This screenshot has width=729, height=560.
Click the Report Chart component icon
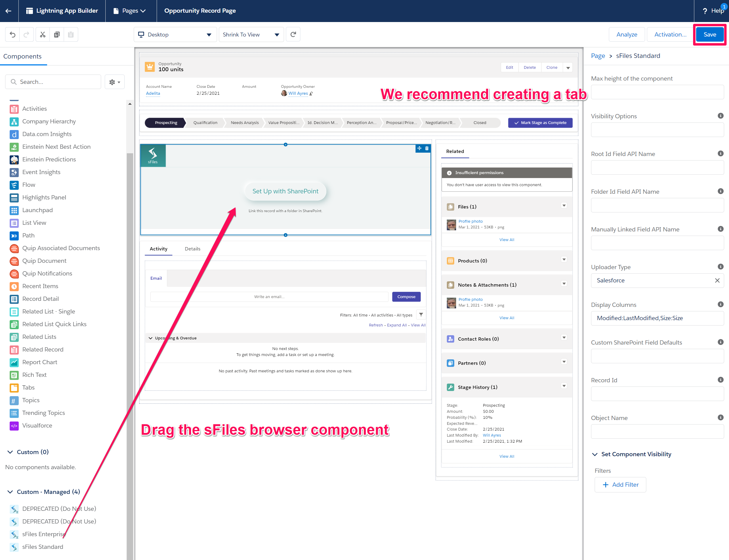click(14, 362)
